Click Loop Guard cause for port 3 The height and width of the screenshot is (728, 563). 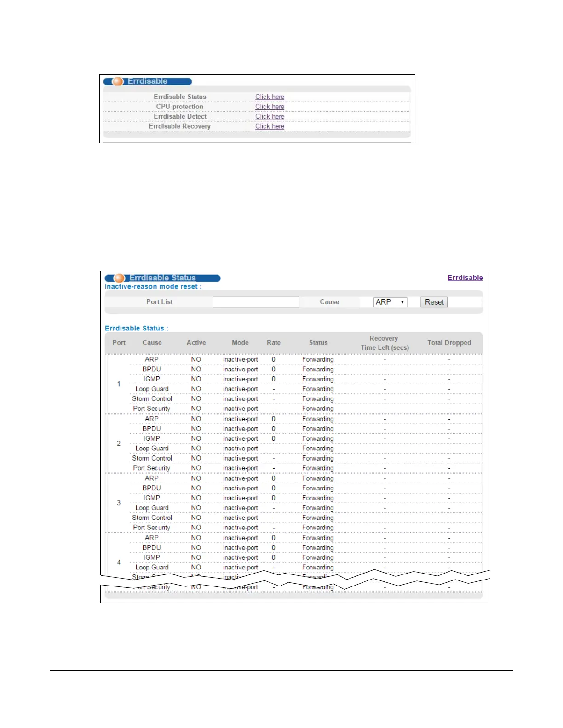(x=152, y=508)
